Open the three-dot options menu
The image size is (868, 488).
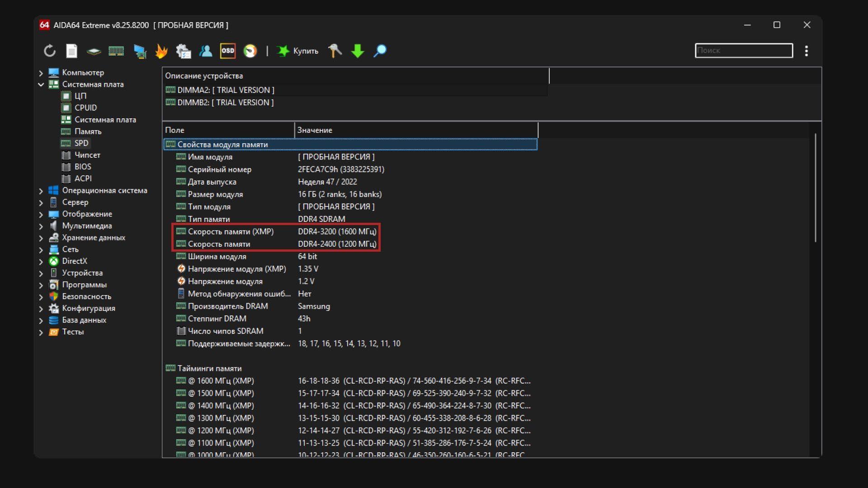coord(806,51)
